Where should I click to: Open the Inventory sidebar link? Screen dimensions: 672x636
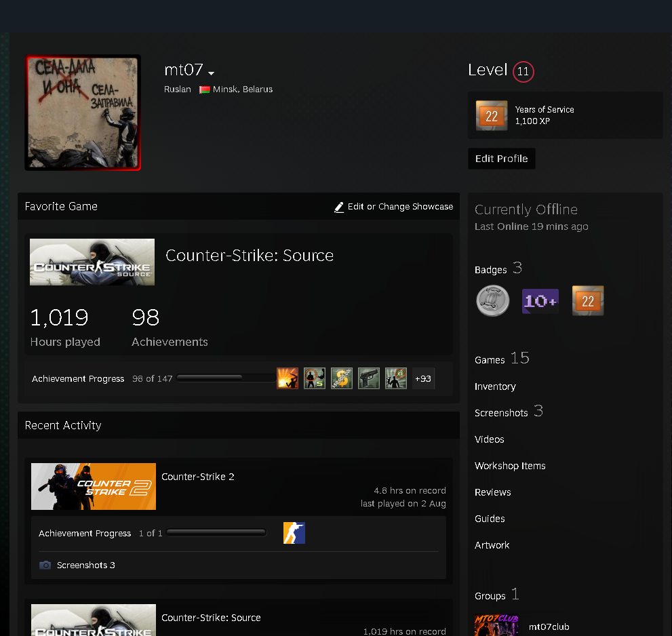tap(495, 386)
